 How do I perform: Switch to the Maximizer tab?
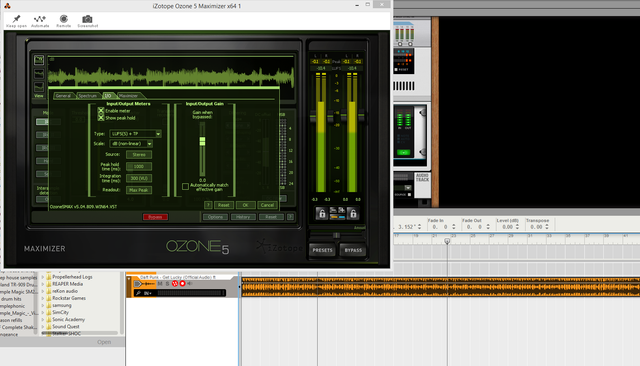[x=129, y=96]
